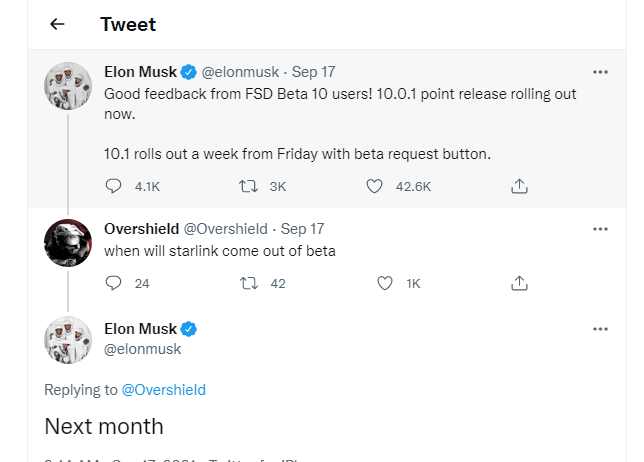Click the back arrow next to Tweet
Viewport: 644px width, 462px height.
[x=57, y=24]
